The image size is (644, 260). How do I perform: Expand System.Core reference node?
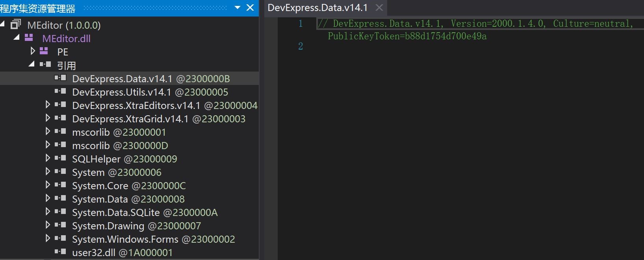pyautogui.click(x=48, y=184)
